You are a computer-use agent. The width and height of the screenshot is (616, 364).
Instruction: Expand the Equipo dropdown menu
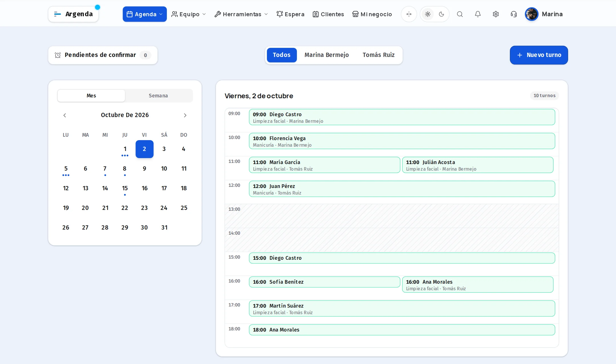click(x=189, y=14)
